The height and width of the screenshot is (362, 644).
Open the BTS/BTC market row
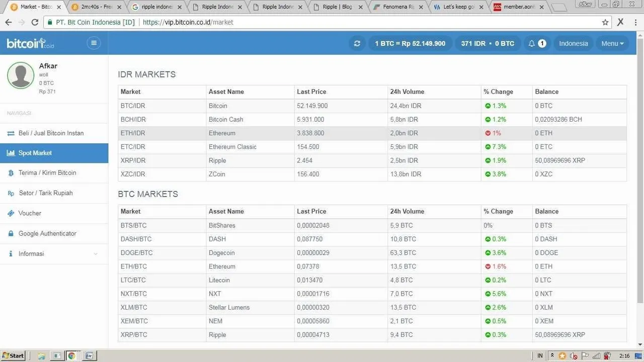click(372, 226)
